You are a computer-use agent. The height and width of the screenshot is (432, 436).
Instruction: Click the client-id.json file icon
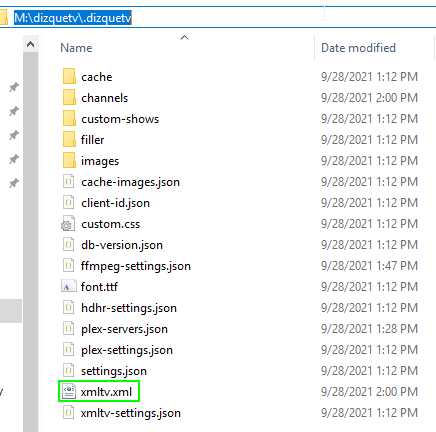[68, 203]
